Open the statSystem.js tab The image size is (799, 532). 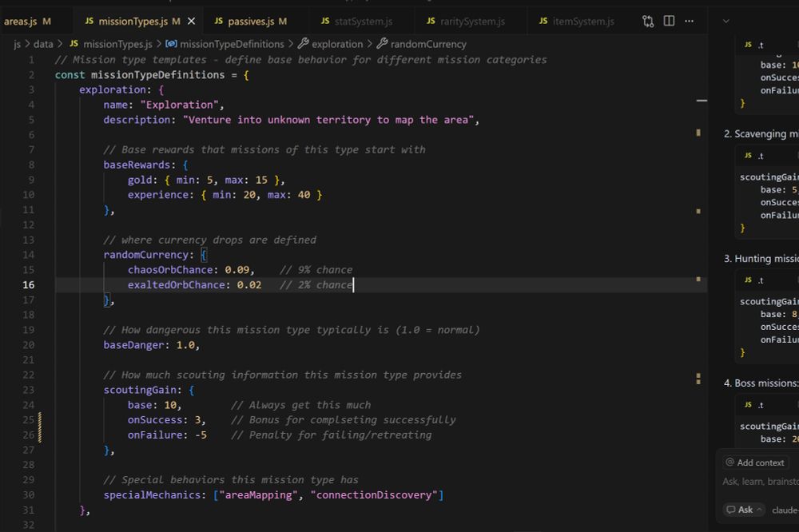tap(356, 22)
